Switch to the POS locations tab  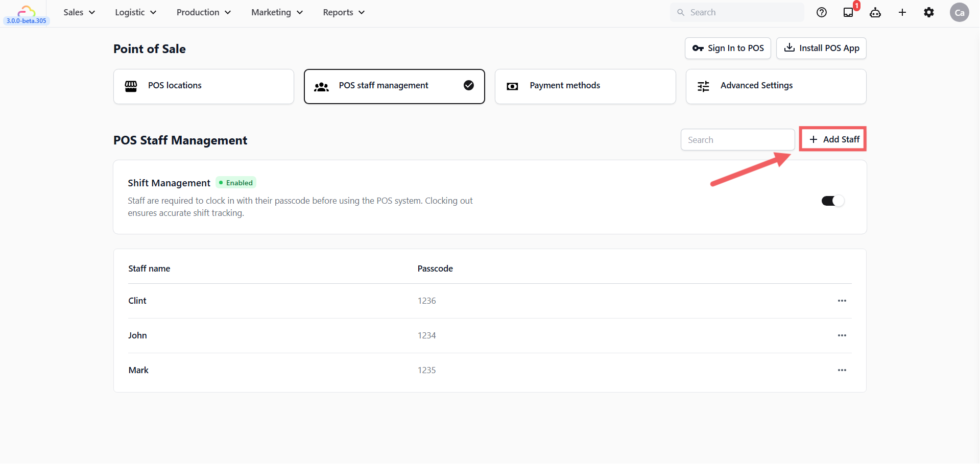[x=203, y=86]
